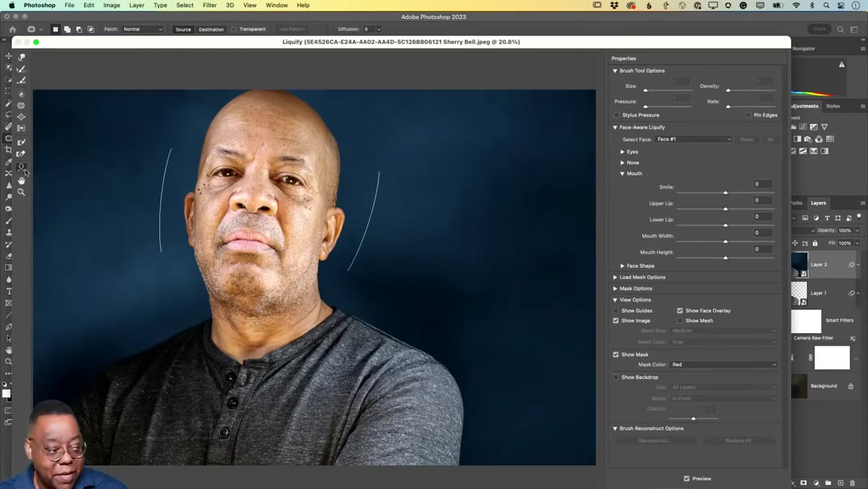Expand the Eyes section
This screenshot has width=868, height=489.
pos(623,152)
